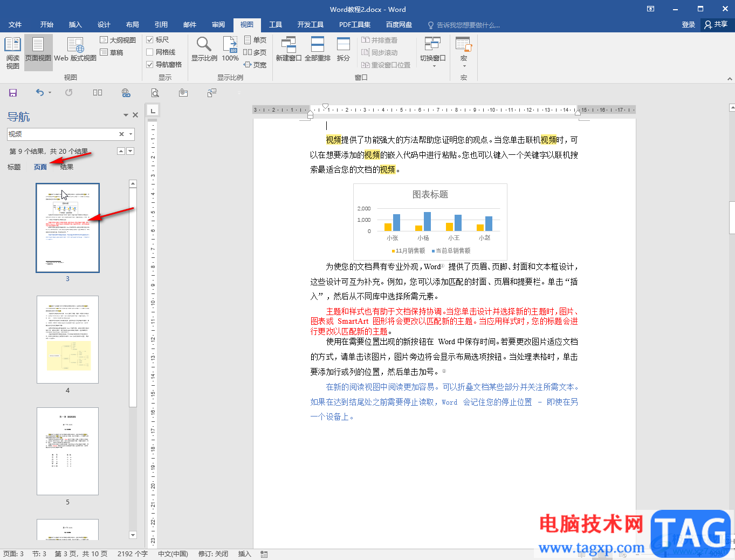This screenshot has height=560, width=735.
Task: Click the thumbnail pane scroll down arrow
Action: [133, 535]
